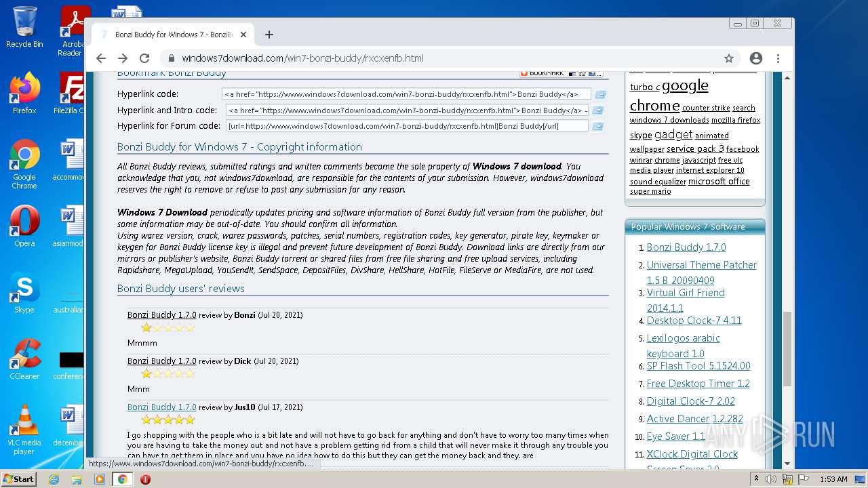Switch to Bonzi Buddy for Windows 7 tab
Viewport: 868px width, 488px height.
173,35
